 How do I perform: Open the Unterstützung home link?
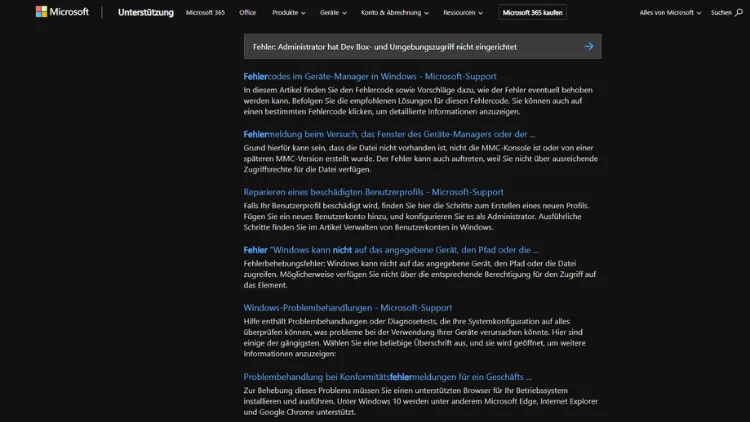pos(146,12)
